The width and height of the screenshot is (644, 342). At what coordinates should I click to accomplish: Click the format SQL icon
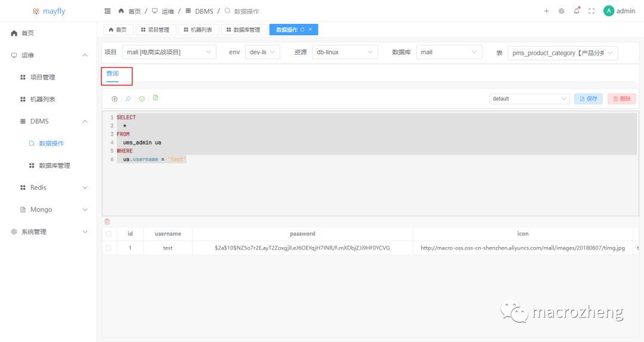(x=128, y=98)
